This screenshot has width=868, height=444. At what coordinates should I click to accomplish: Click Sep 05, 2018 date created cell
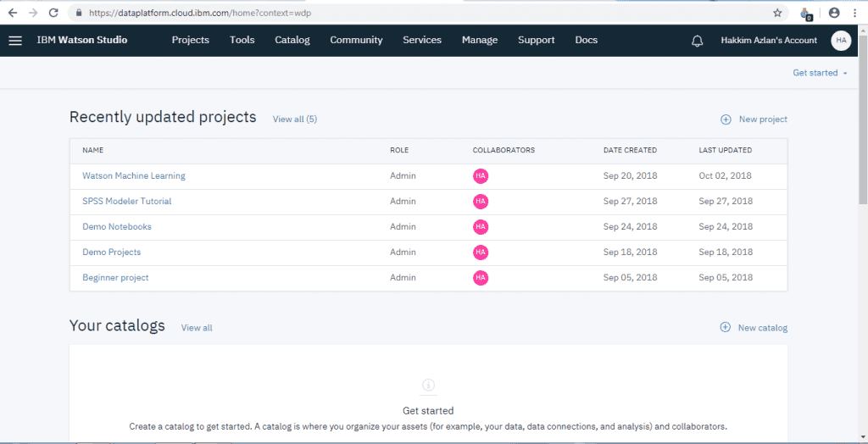click(631, 278)
